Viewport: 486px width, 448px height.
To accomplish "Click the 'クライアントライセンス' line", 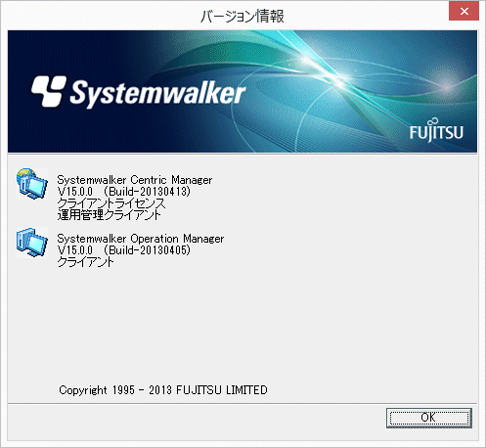I will pos(111,203).
